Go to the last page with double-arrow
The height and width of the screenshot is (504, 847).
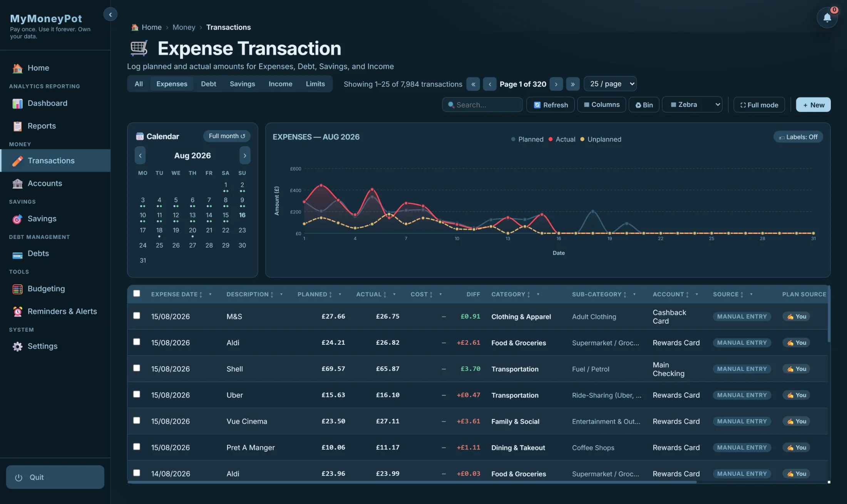pos(572,84)
